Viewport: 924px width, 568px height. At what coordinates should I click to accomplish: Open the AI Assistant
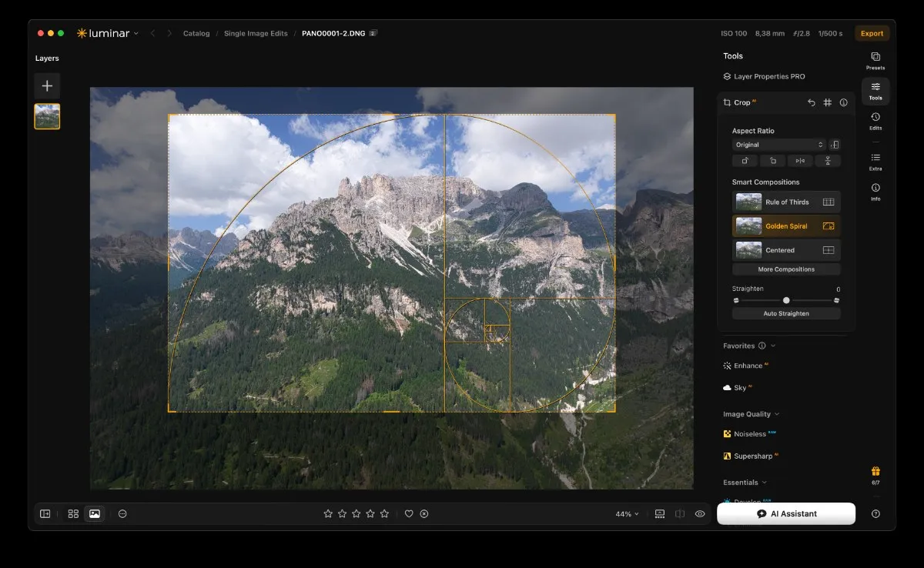tap(786, 513)
